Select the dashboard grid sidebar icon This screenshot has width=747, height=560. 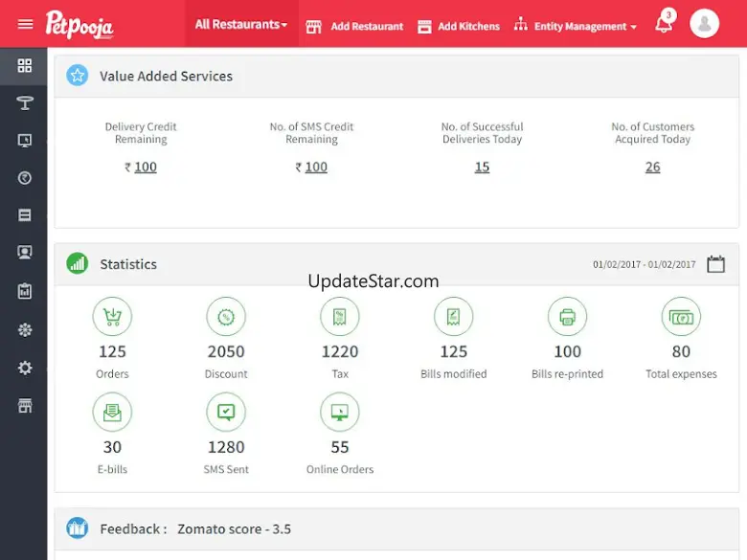24,66
